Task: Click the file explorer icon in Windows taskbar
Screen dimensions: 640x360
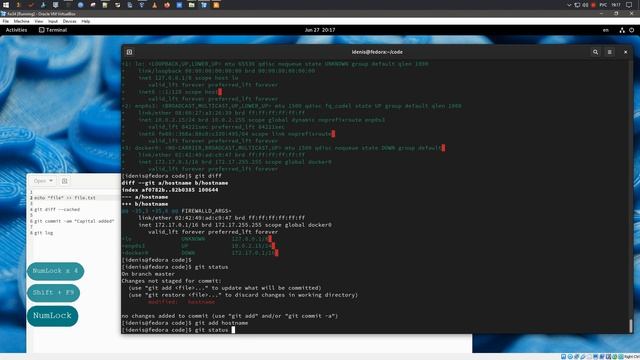Action: [x=191, y=5]
